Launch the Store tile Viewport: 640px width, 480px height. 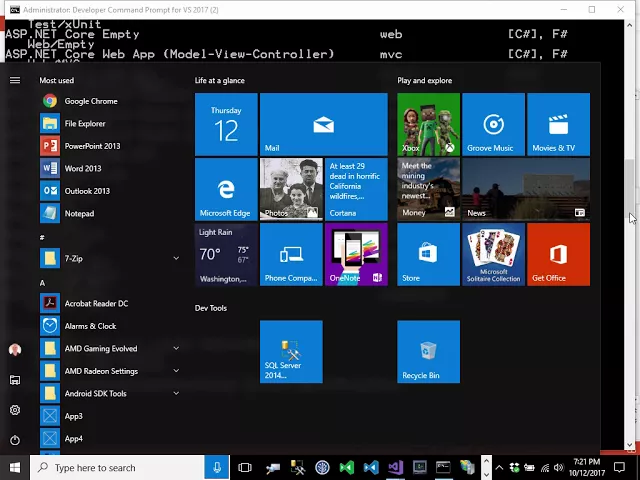429,254
